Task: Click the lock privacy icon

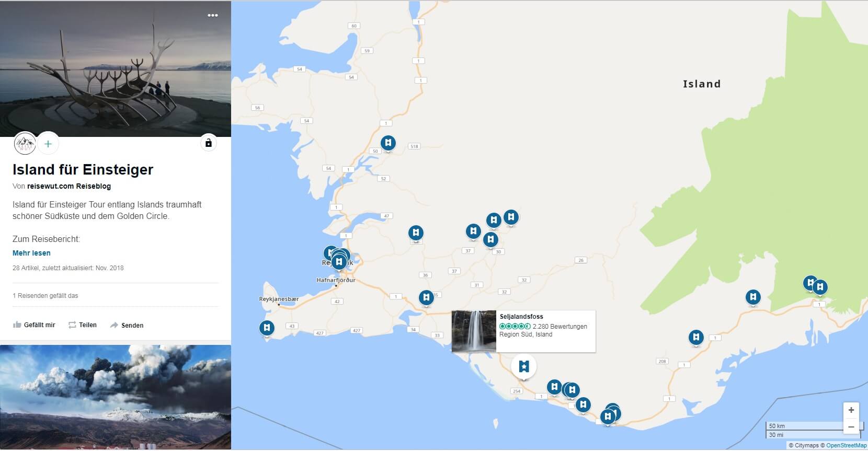Action: 208,143
